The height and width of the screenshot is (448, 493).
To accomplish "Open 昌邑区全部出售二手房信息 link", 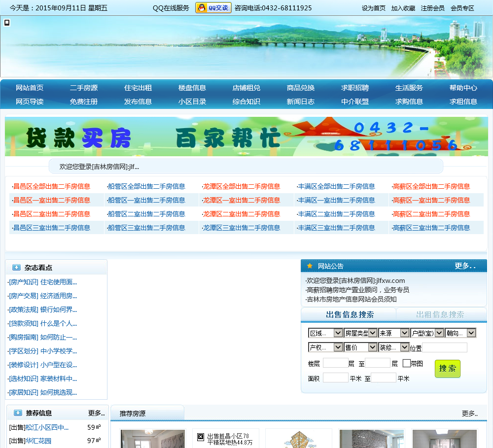I will 52,186.
